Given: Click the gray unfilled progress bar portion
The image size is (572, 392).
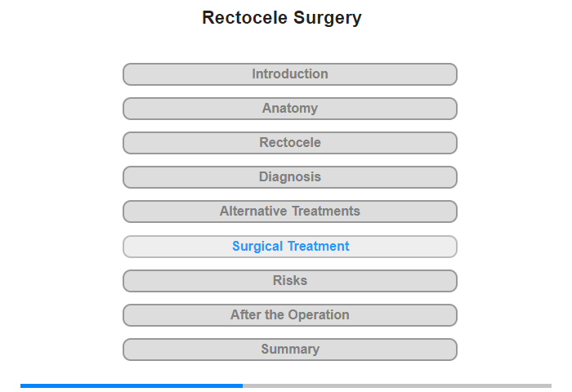Looking at the screenshot, I should [396, 385].
